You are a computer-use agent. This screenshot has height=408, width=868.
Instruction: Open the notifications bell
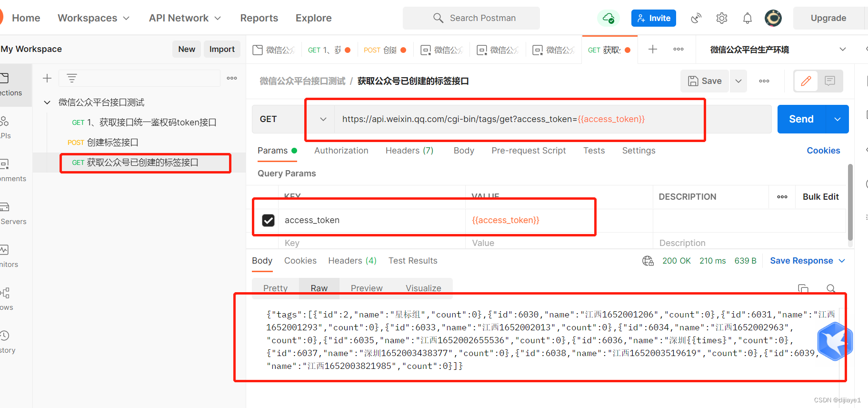[x=748, y=18]
